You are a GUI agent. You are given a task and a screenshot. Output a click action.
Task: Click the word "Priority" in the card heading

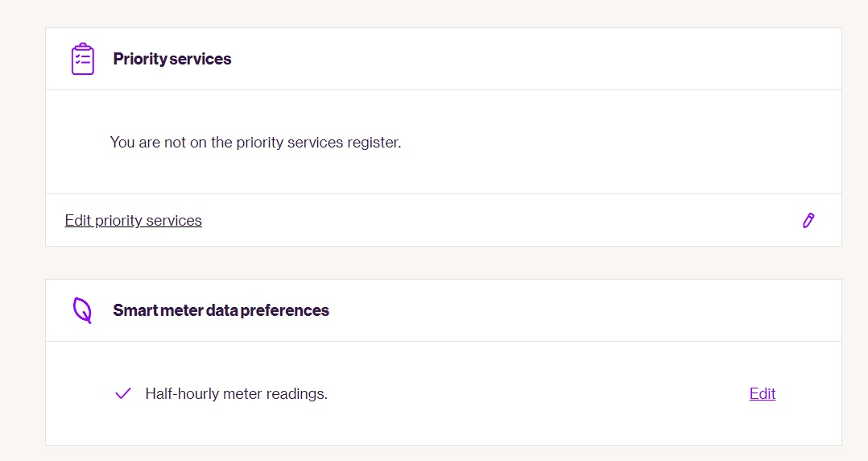click(x=140, y=59)
